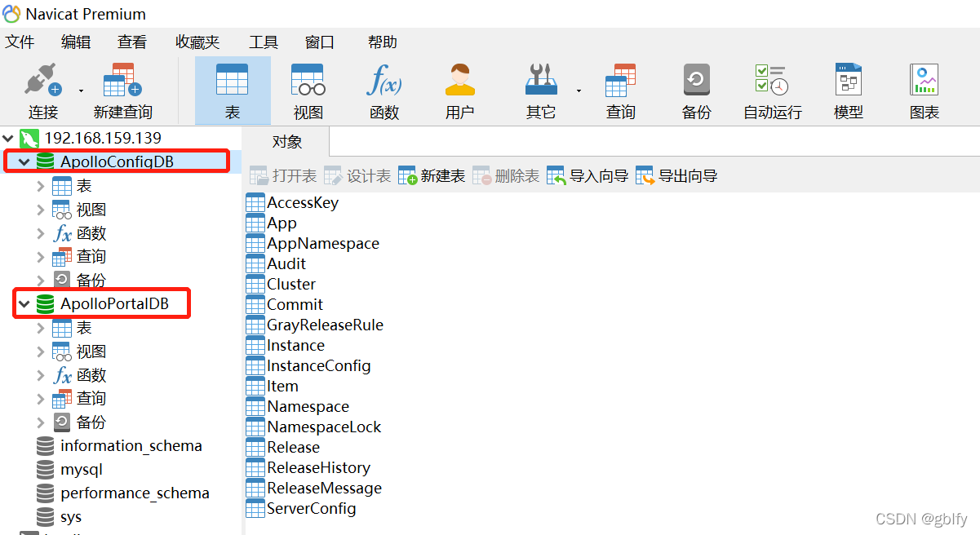Image resolution: width=980 pixels, height=535 pixels.
Task: Select the GrayReleaseRule table
Action: (x=315, y=325)
